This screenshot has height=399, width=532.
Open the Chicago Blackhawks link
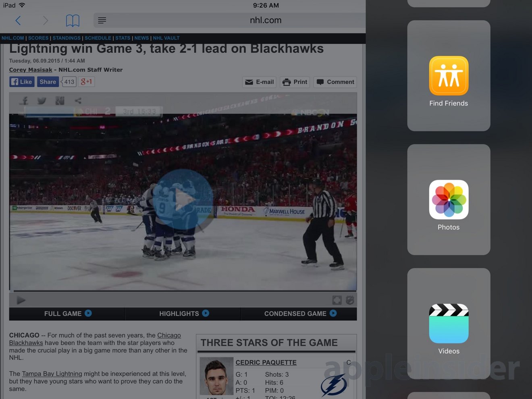(169, 335)
